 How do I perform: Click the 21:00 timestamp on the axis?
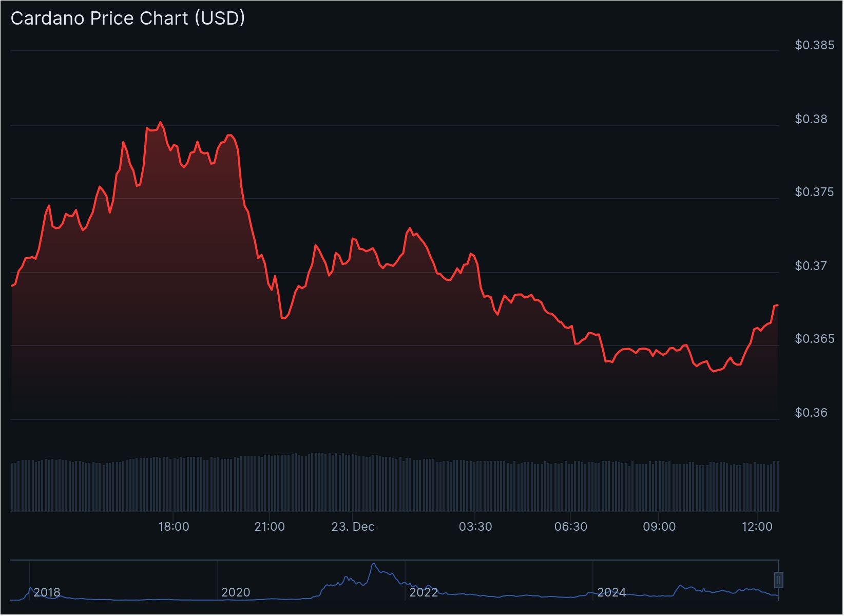pos(270,526)
